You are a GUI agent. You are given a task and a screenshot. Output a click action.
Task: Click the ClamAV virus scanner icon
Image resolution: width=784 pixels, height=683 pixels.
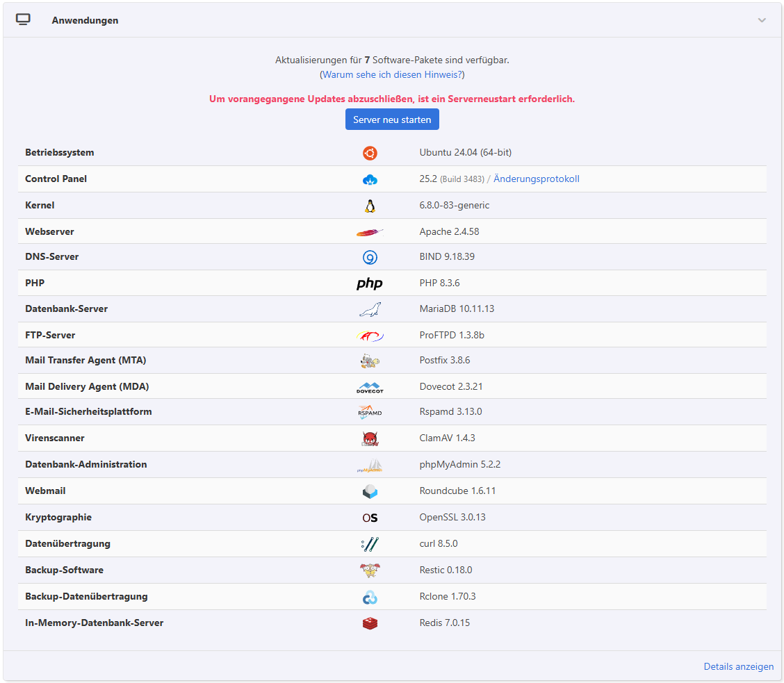click(369, 439)
